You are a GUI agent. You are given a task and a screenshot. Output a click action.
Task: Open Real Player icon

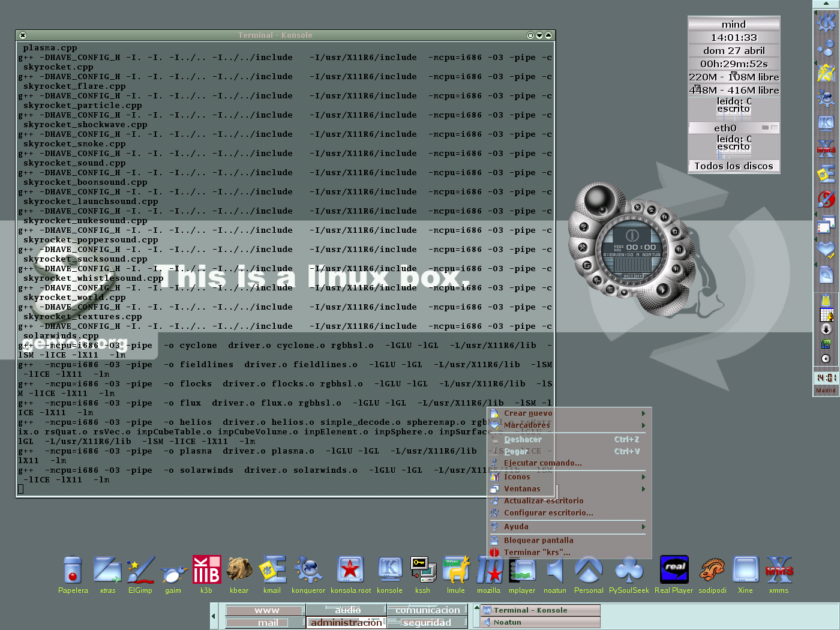click(674, 574)
